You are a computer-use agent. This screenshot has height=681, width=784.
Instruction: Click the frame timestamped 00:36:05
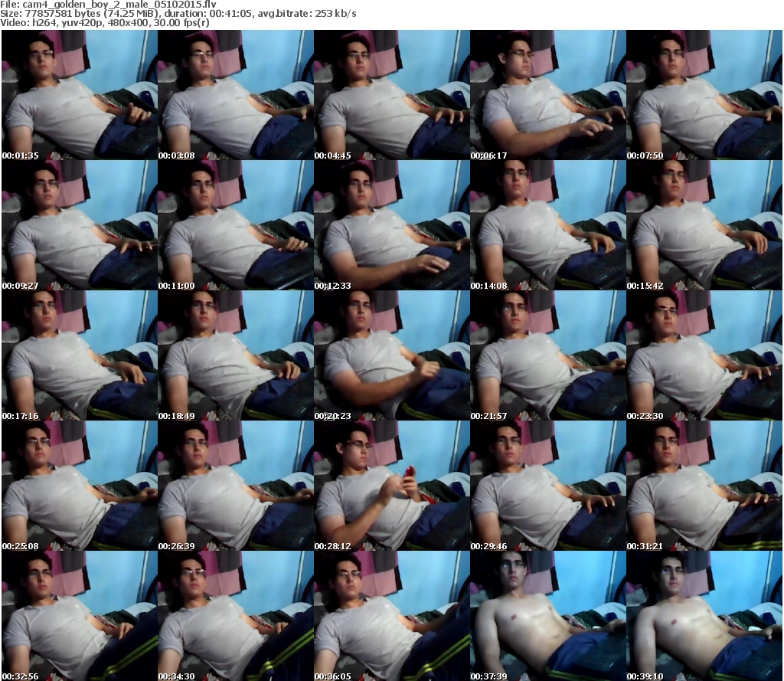pyautogui.click(x=392, y=615)
